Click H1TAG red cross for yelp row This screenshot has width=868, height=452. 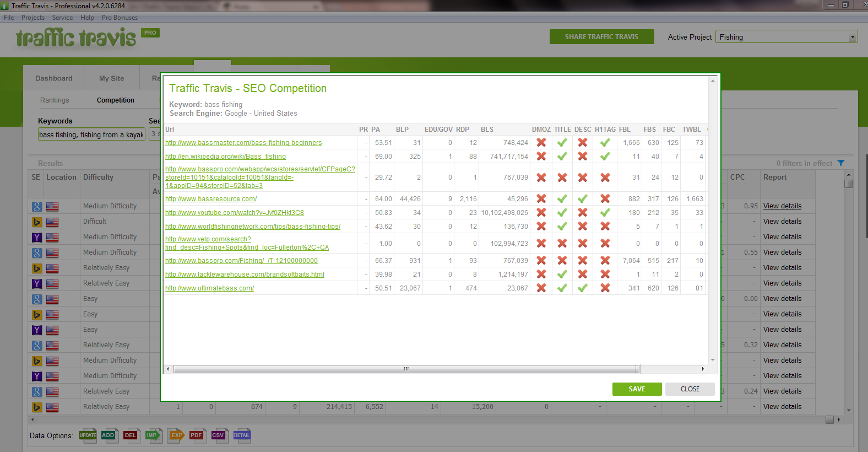[605, 243]
